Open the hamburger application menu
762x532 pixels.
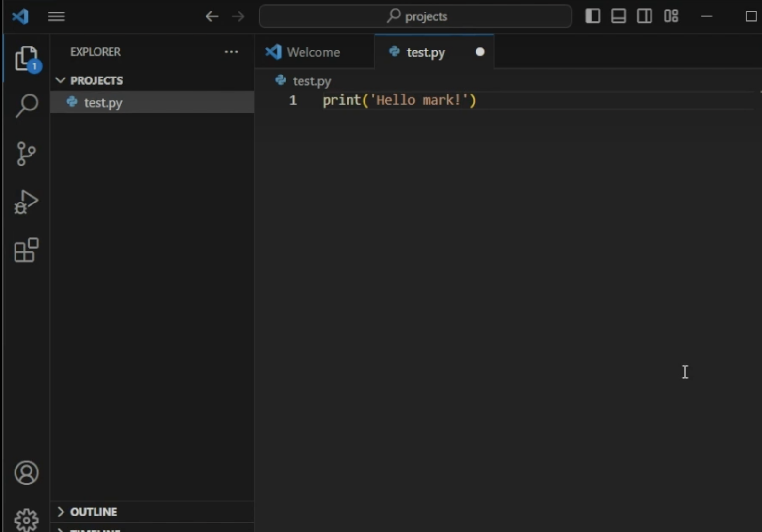56,16
